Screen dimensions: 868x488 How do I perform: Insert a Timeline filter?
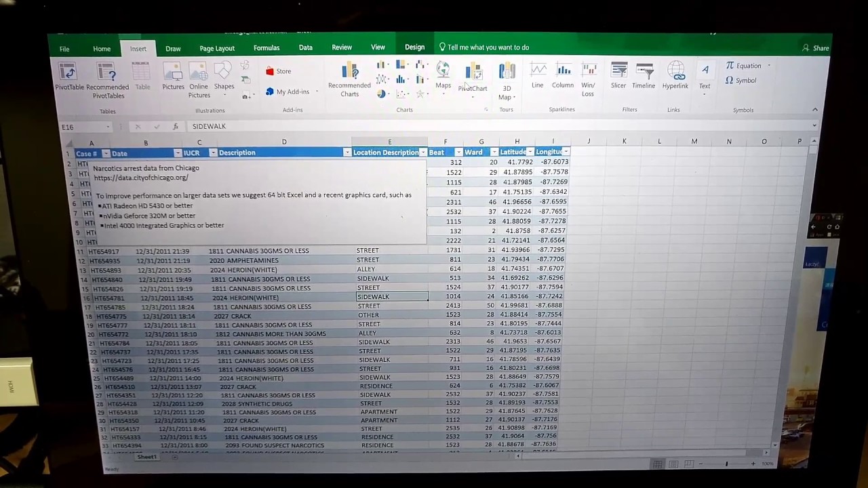(x=644, y=76)
